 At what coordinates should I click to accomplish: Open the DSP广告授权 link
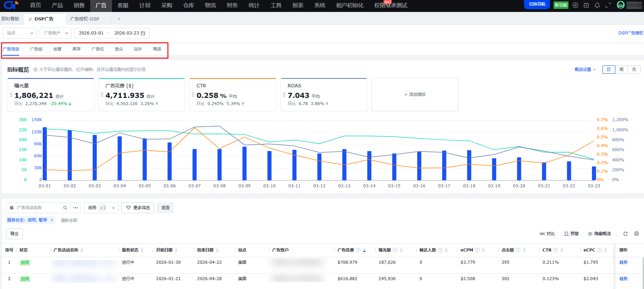tap(630, 33)
